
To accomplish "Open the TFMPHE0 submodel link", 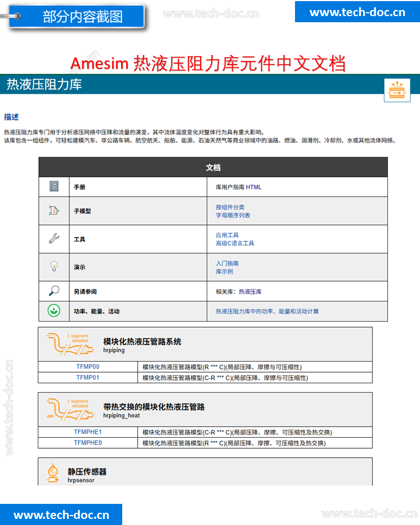I will tap(88, 443).
